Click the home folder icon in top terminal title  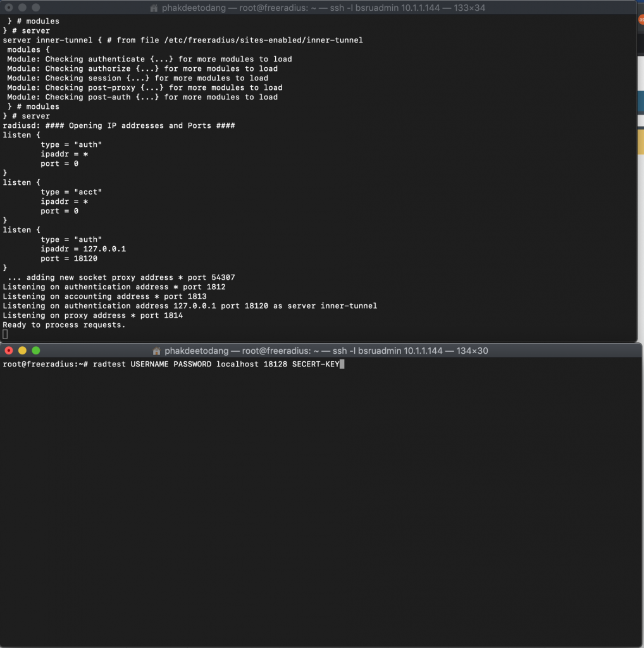(154, 8)
